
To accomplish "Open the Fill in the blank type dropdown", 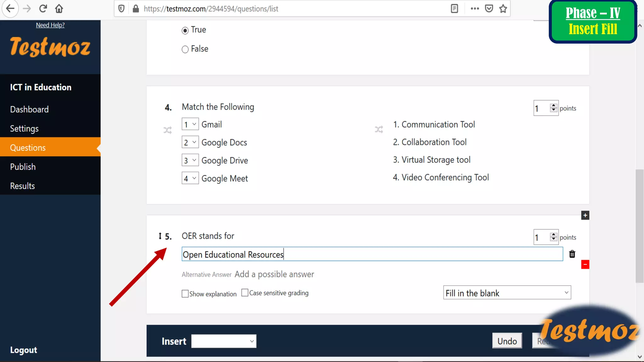I will pyautogui.click(x=507, y=293).
